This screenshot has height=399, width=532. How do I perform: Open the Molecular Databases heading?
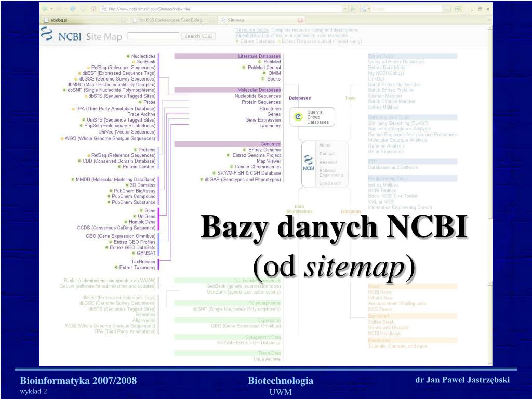(259, 90)
